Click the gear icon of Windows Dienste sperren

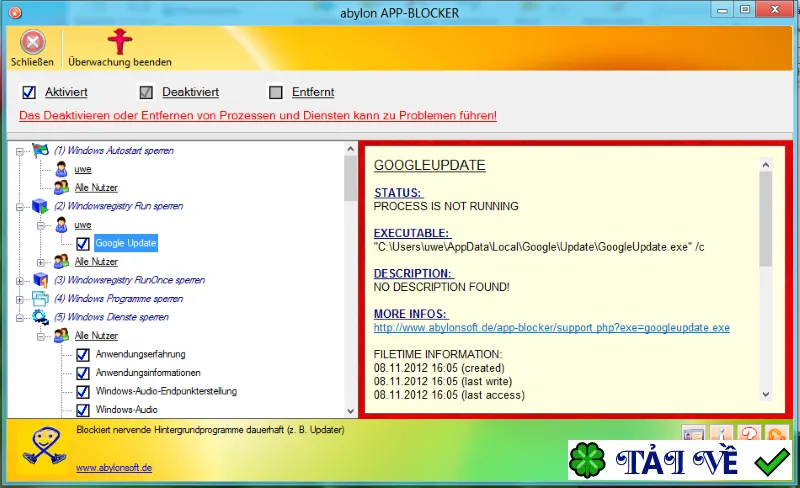[x=40, y=317]
